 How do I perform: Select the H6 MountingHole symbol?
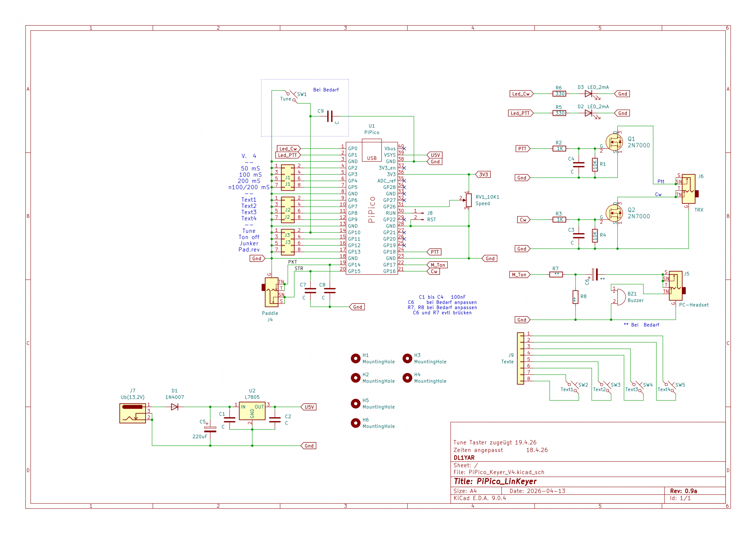click(355, 423)
